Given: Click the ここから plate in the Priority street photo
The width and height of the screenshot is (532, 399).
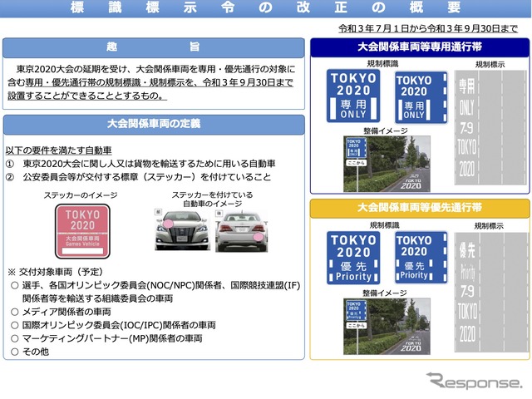Looking at the screenshot, I should tap(356, 325).
